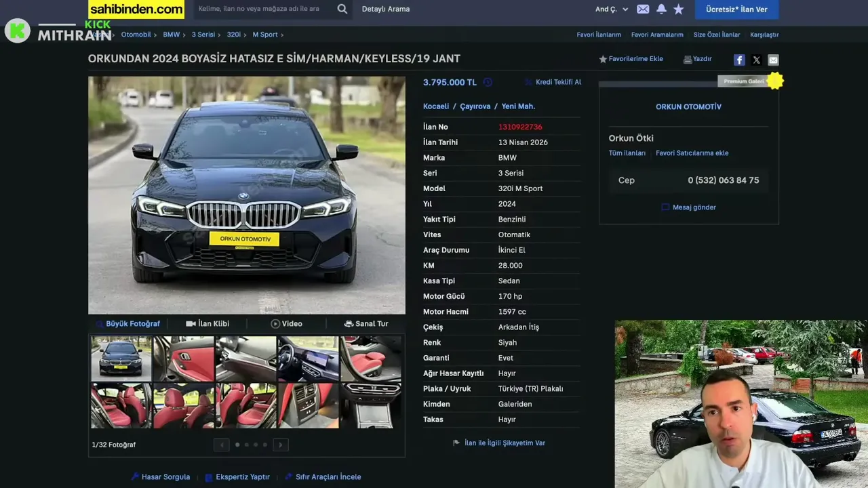This screenshot has width=868, height=488.
Task: Focus the listing search input field
Action: click(264, 9)
